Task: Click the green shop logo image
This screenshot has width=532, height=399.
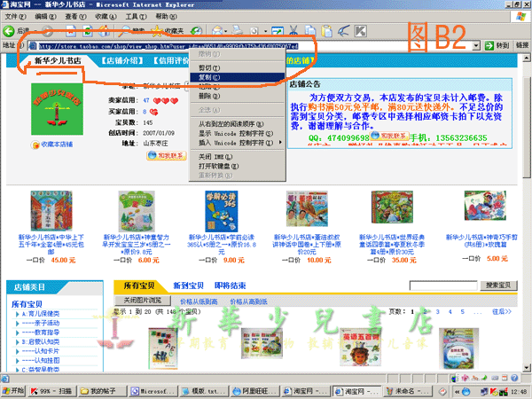Action: click(x=57, y=109)
